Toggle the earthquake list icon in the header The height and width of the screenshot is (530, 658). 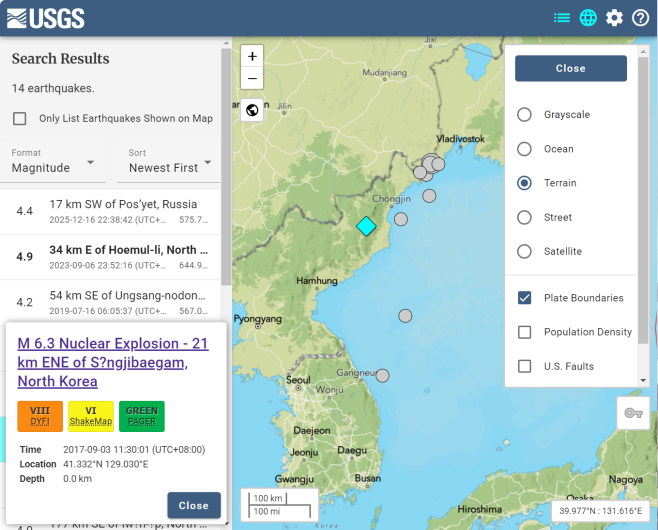pyautogui.click(x=561, y=18)
